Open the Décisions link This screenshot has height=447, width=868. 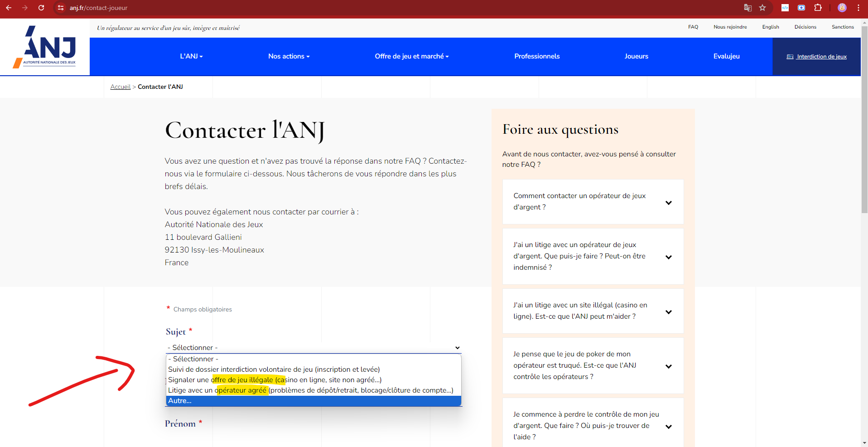point(805,27)
